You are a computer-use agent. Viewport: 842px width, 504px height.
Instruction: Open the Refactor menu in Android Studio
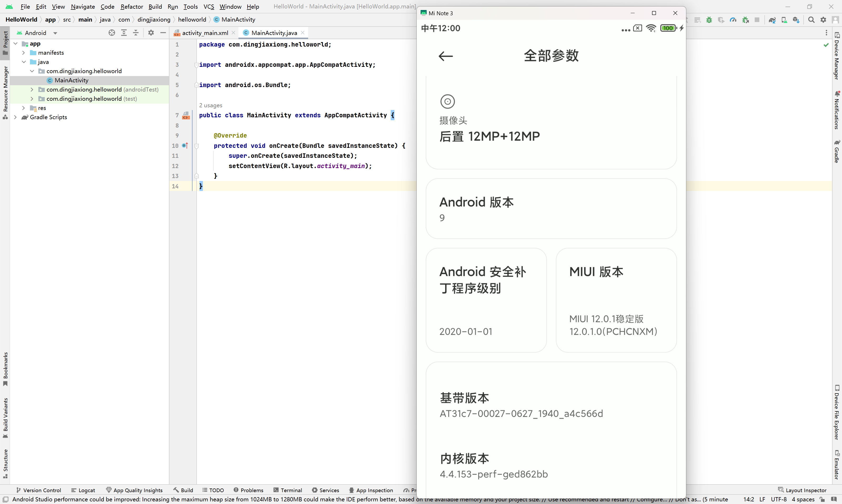point(132,7)
